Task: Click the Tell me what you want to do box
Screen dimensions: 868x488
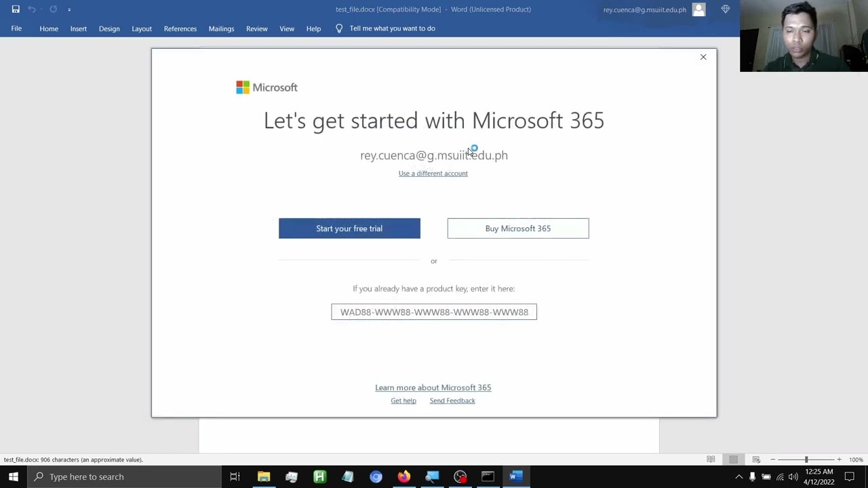Action: [393, 28]
